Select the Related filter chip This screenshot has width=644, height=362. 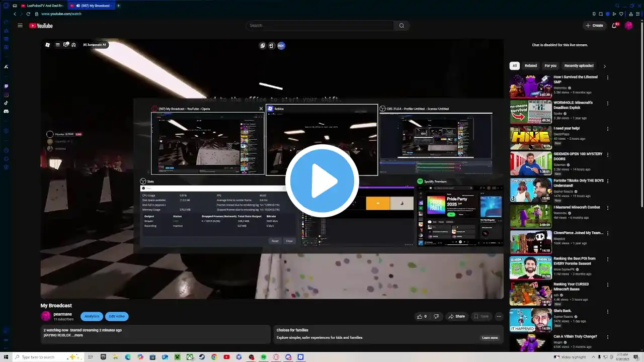pyautogui.click(x=531, y=65)
